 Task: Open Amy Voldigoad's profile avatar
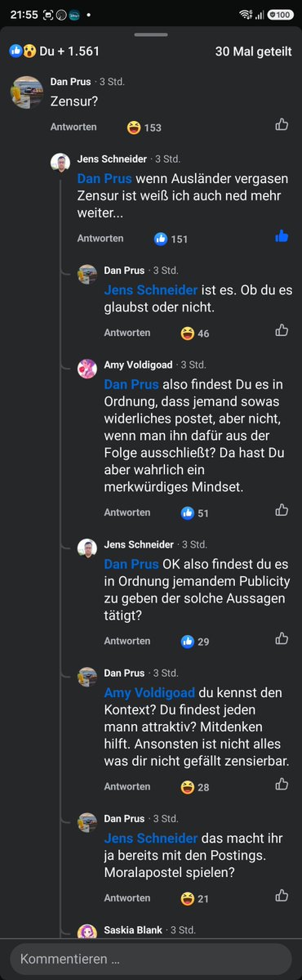(87, 369)
